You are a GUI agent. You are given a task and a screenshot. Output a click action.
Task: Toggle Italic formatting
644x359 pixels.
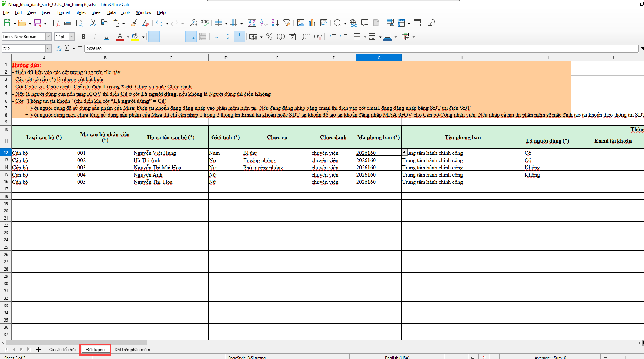[95, 37]
